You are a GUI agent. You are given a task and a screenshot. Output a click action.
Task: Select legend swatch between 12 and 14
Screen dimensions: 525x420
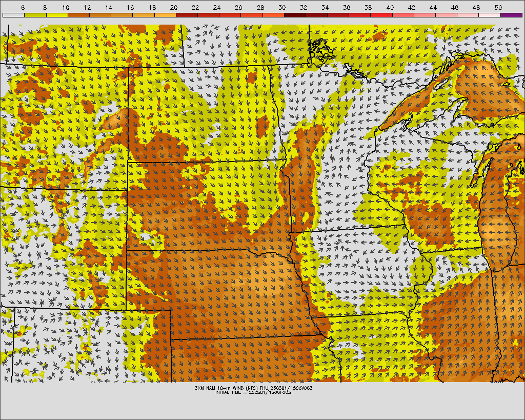tap(100, 15)
